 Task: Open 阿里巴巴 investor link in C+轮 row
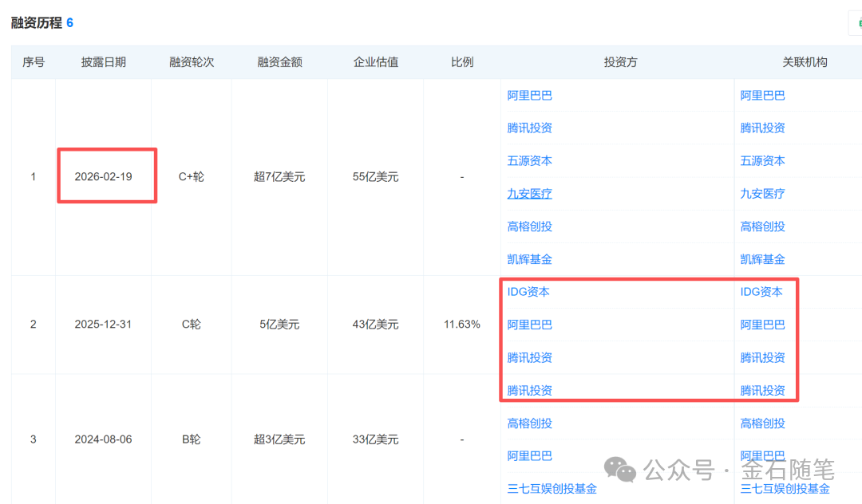click(x=529, y=96)
